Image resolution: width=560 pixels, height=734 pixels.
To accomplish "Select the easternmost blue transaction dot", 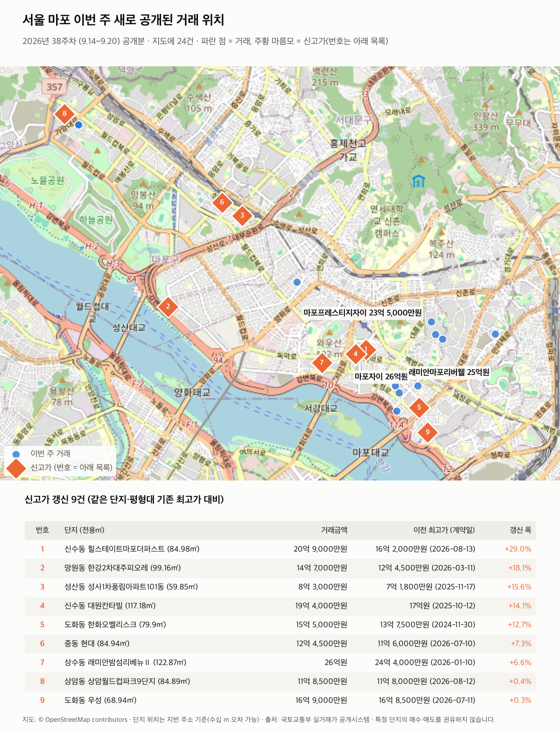I will tap(495, 334).
